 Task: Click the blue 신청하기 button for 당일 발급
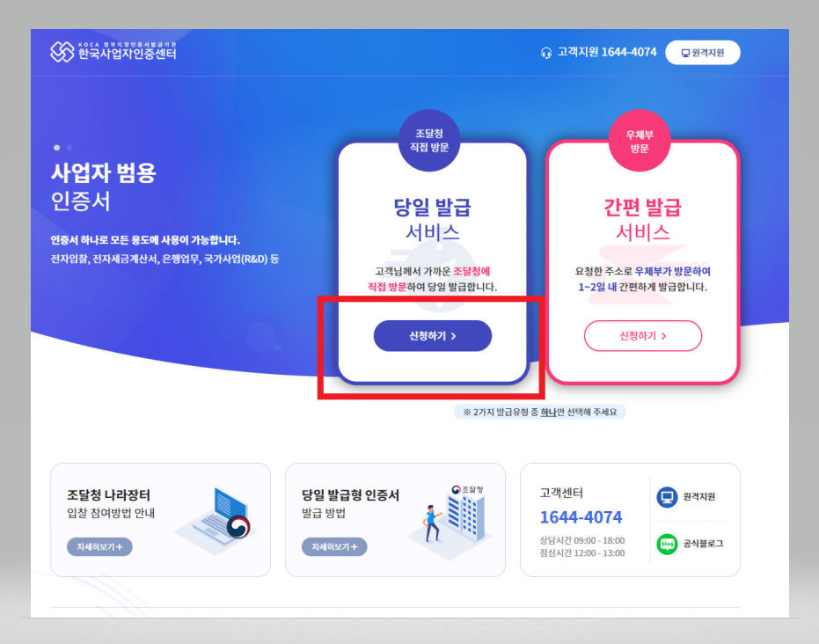click(x=433, y=336)
